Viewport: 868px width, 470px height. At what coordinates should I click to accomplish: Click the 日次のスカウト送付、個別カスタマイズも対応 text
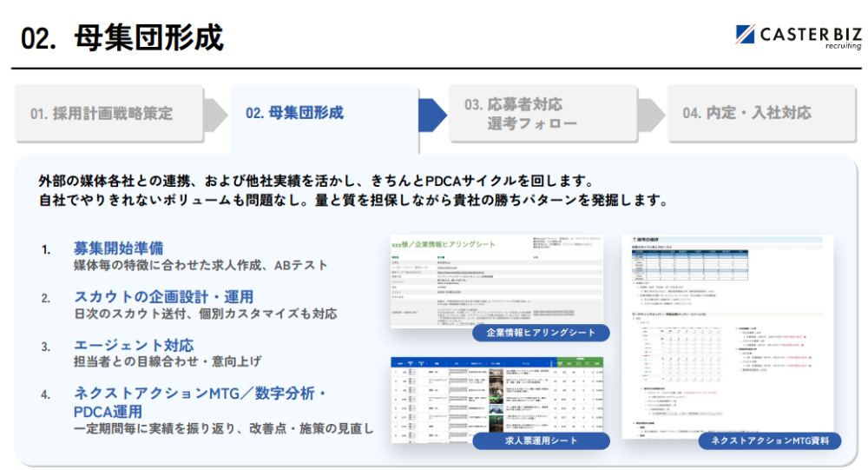(x=206, y=314)
